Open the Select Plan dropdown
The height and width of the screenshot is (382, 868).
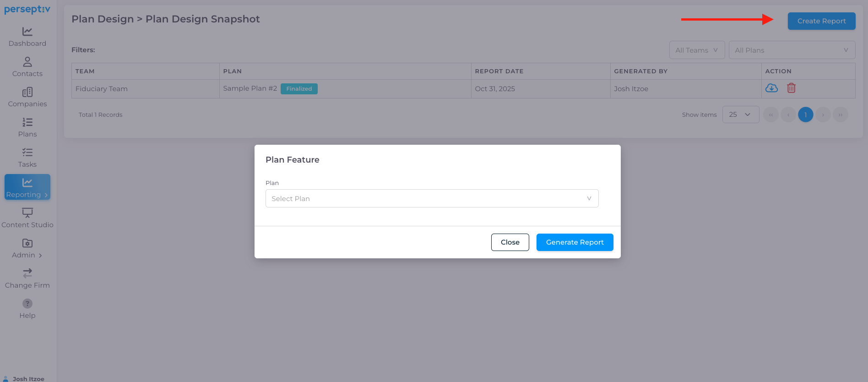coord(432,198)
